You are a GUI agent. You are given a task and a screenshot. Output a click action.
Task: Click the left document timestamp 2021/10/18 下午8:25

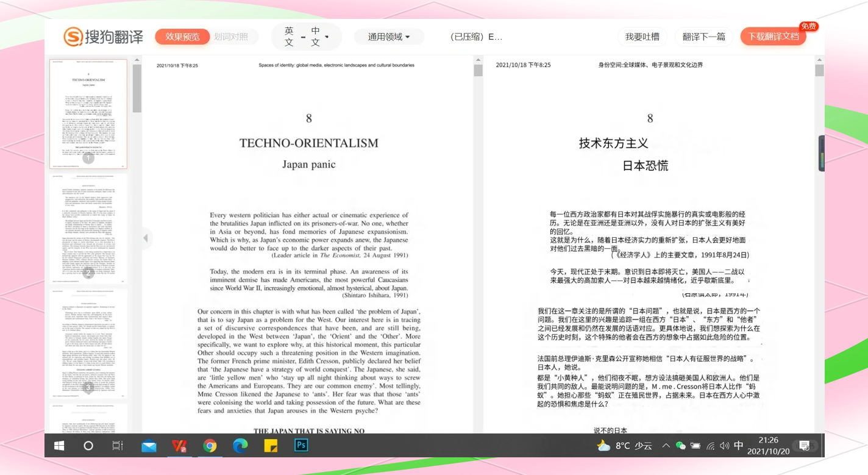click(x=177, y=65)
